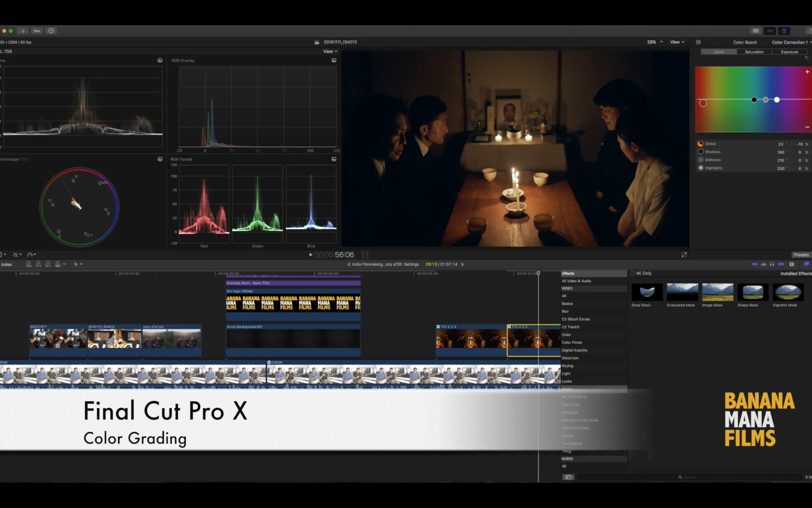Select the Graduated Mask effect thumbnail
812x508 pixels.
[682, 292]
